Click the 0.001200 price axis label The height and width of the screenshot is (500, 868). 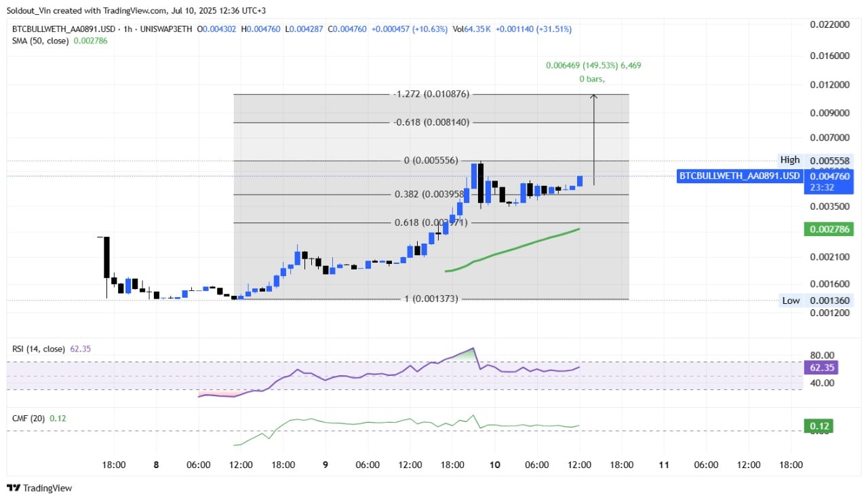coord(830,313)
